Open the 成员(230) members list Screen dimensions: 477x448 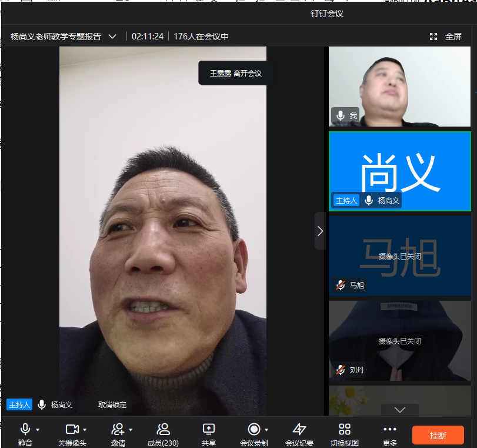tap(163, 429)
